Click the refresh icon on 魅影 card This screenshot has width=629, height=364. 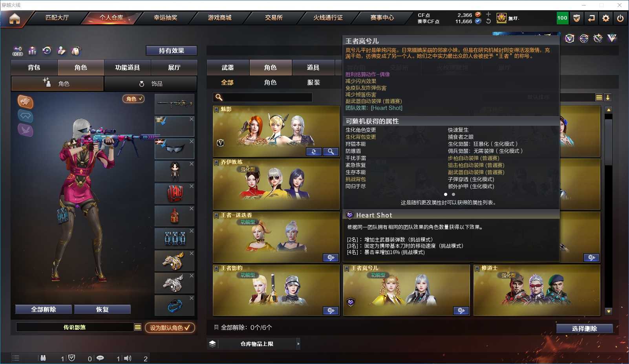[x=314, y=152]
